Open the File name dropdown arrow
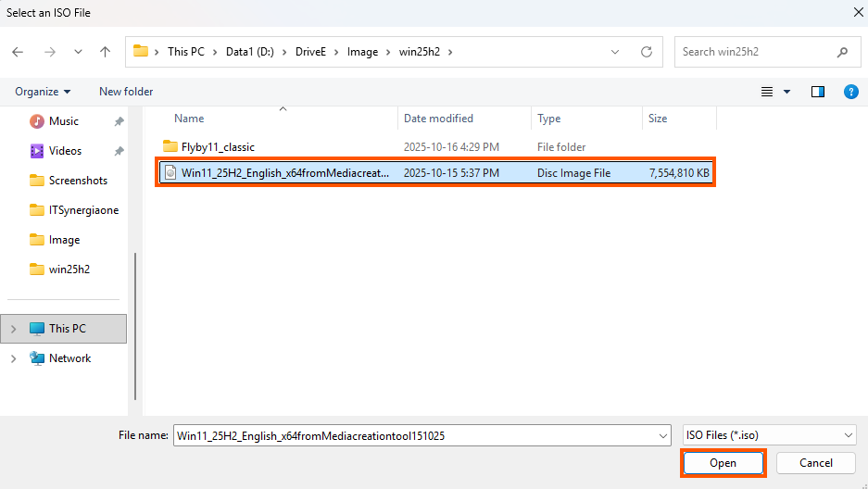 coord(663,436)
